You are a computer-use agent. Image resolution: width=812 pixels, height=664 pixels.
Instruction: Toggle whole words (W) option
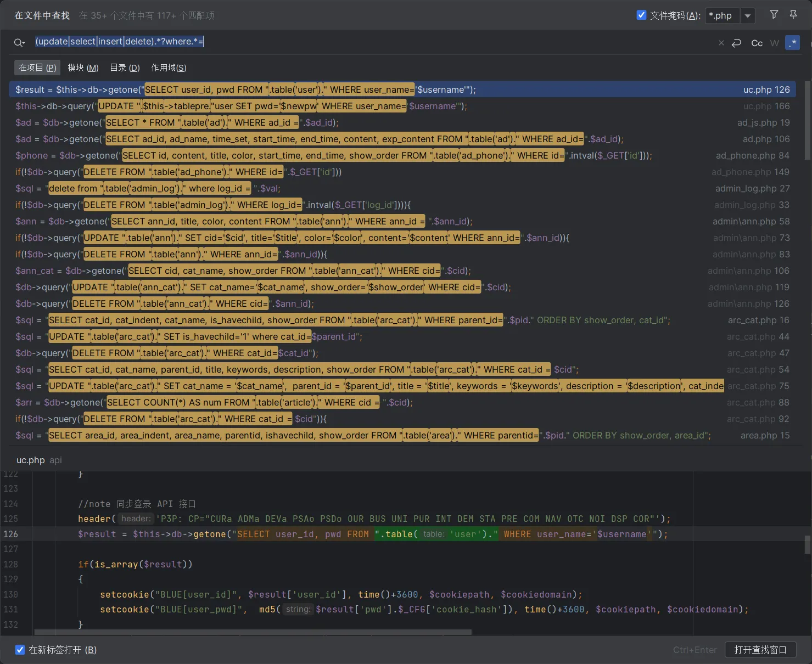coord(774,43)
